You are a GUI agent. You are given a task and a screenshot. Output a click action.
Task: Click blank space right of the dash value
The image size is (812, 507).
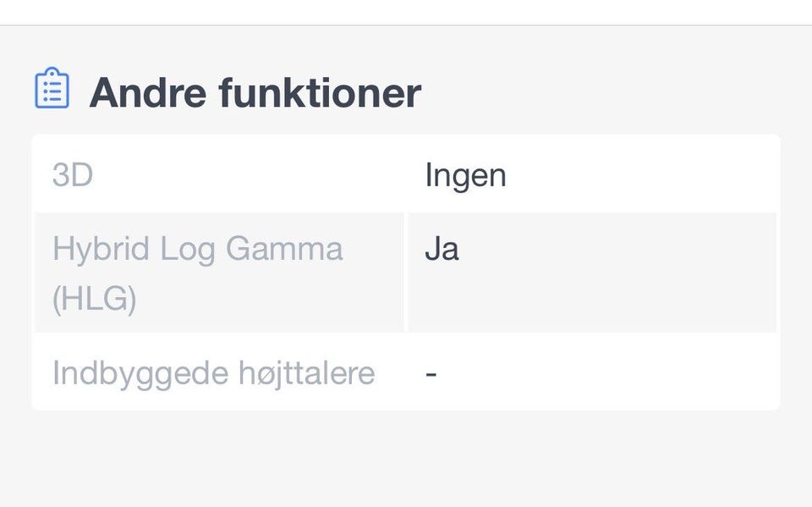click(609, 372)
